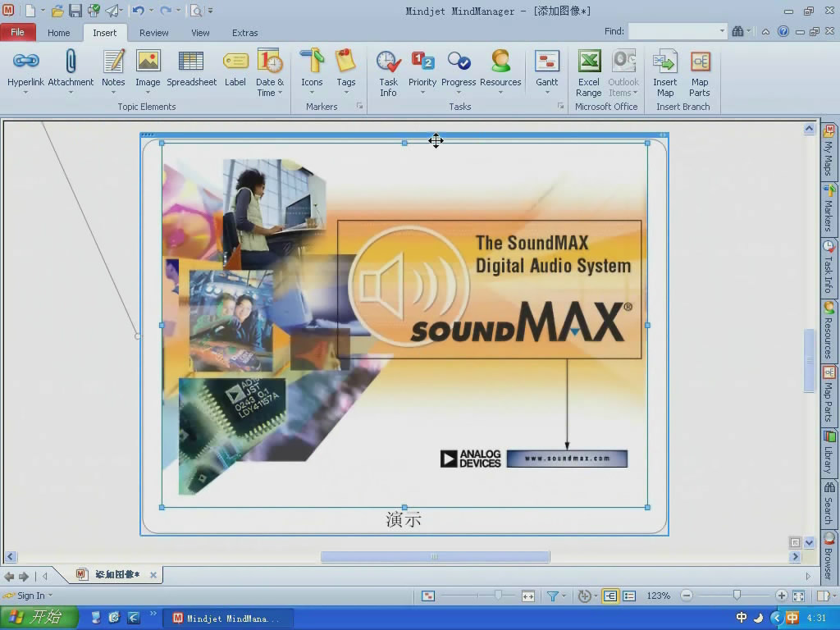Zoom out with the minus button
This screenshot has width=840, height=630.
687,596
